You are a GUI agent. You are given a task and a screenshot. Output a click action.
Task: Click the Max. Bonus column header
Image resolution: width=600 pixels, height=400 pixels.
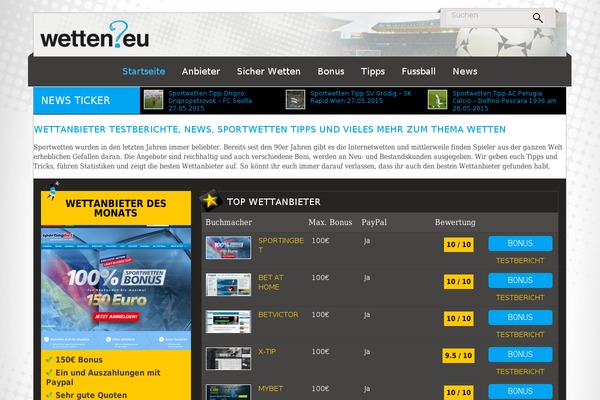[330, 222]
